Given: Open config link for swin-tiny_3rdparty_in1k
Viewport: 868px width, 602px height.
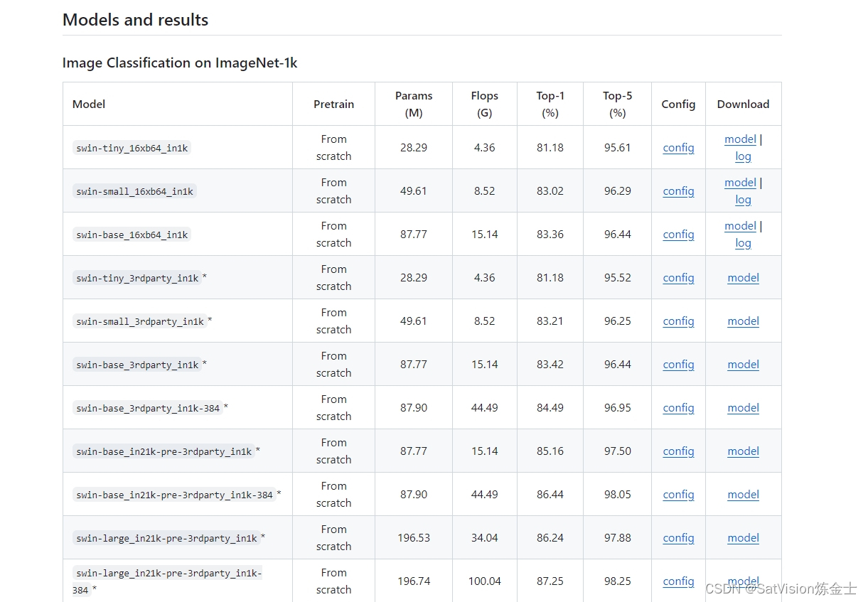Looking at the screenshot, I should pyautogui.click(x=678, y=278).
